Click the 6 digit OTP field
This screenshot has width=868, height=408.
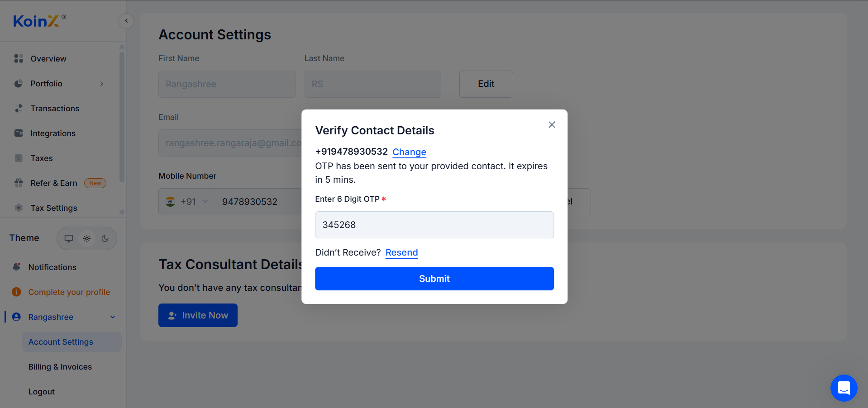coord(434,225)
